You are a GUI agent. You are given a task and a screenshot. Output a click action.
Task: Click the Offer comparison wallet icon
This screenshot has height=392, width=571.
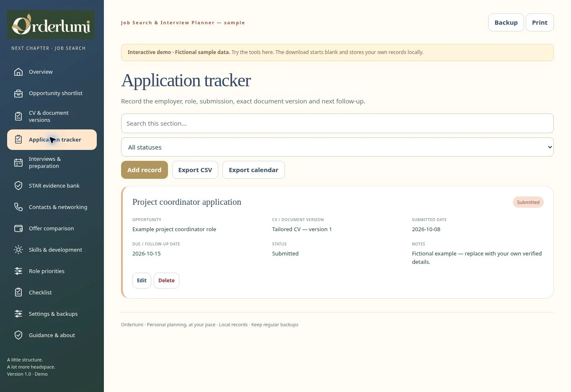(18, 228)
